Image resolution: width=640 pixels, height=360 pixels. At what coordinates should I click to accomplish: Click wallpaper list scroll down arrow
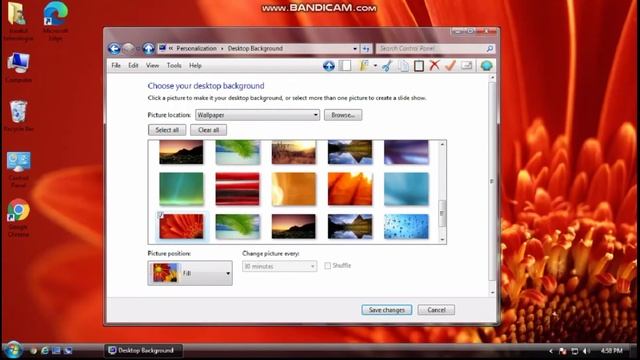tap(442, 240)
